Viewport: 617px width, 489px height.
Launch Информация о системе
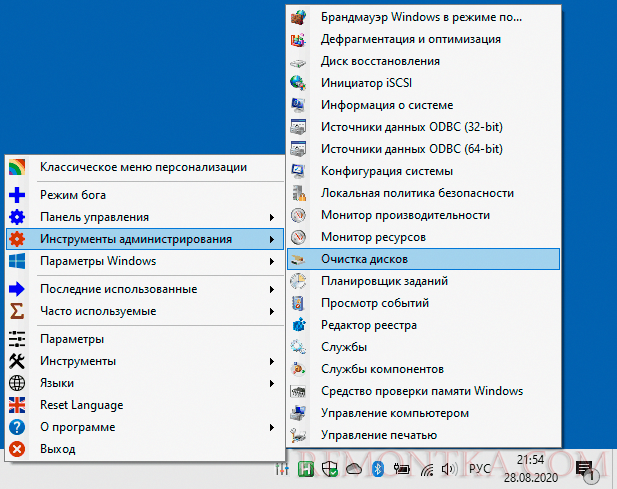click(x=423, y=105)
